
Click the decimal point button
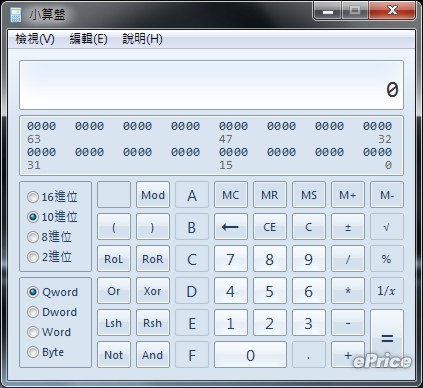point(309,355)
